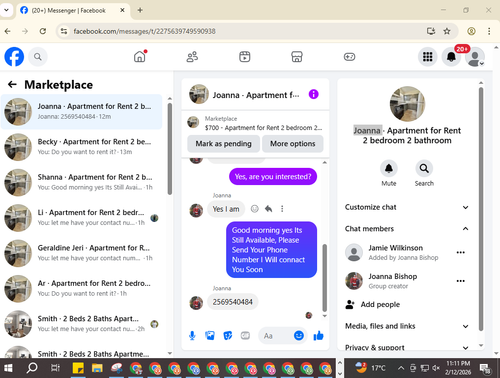Click the Mute bell icon in chat details
500x378 pixels.
click(389, 168)
